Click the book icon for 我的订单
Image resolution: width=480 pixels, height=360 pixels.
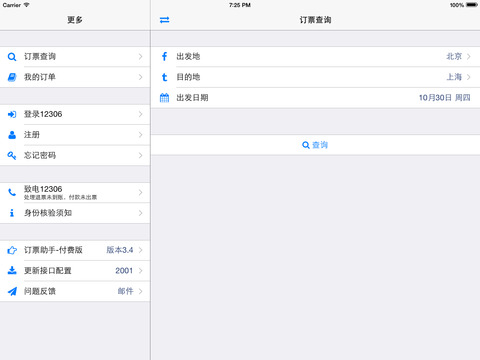tap(12, 77)
